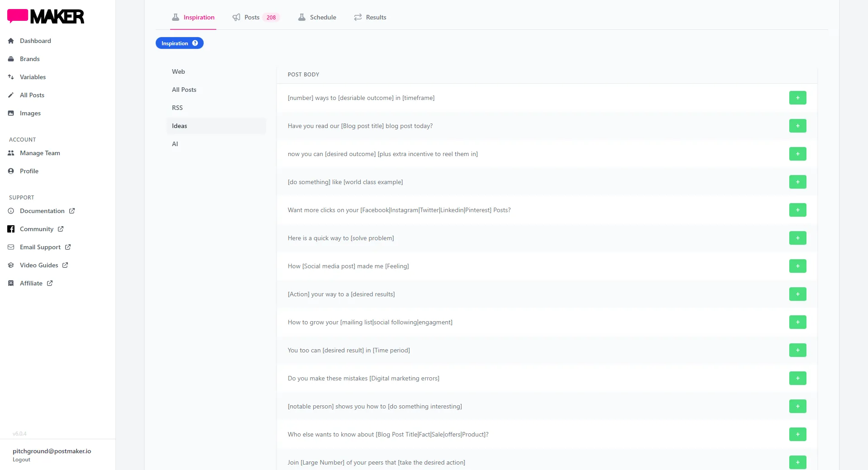The height and width of the screenshot is (470, 868).
Task: Add the 'Want more clicks on your' idea
Action: (797, 210)
